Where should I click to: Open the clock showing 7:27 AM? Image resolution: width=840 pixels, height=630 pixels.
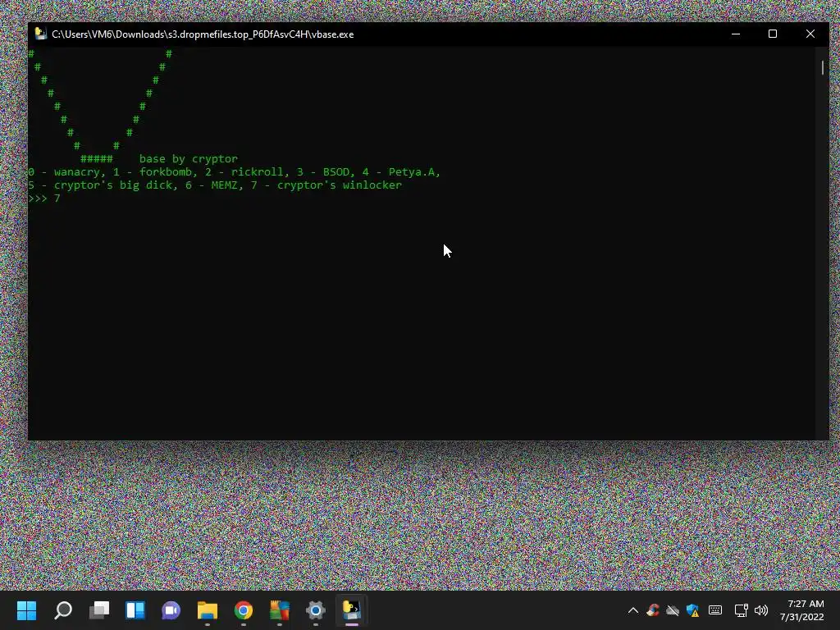point(801,610)
